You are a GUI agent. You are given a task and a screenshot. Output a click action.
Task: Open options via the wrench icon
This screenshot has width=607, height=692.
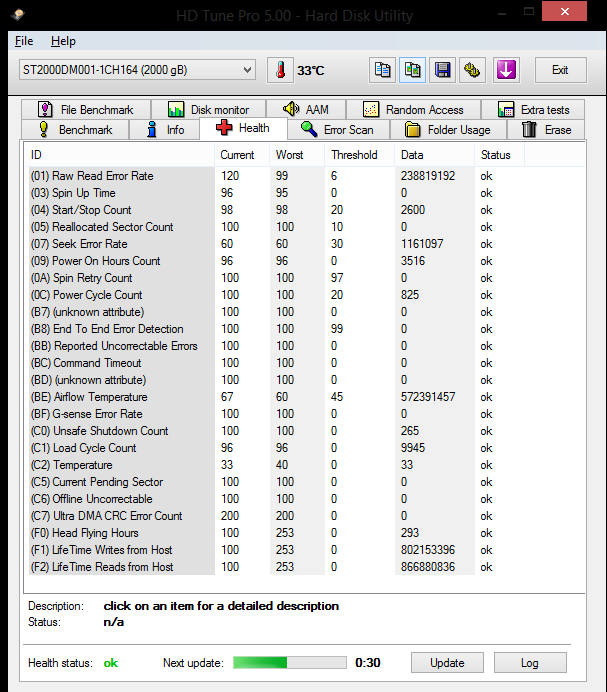pos(472,70)
